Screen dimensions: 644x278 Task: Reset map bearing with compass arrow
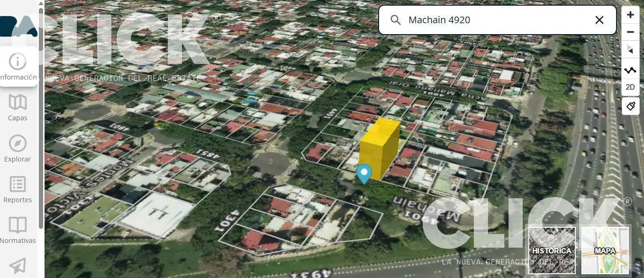click(630, 50)
